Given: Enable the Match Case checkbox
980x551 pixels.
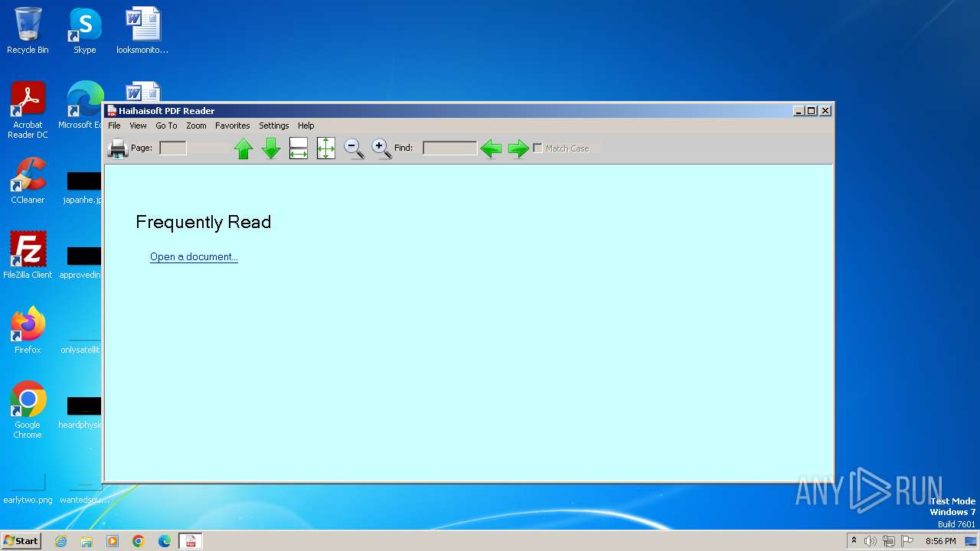Looking at the screenshot, I should pos(537,148).
